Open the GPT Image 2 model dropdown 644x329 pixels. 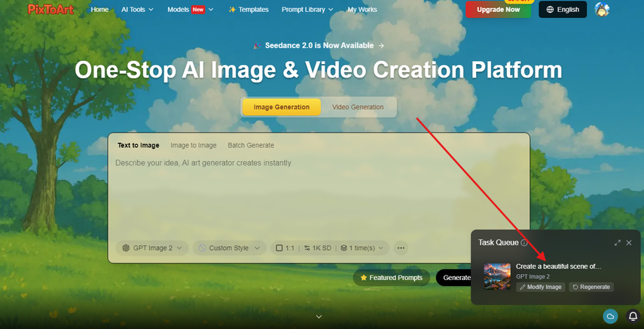152,248
